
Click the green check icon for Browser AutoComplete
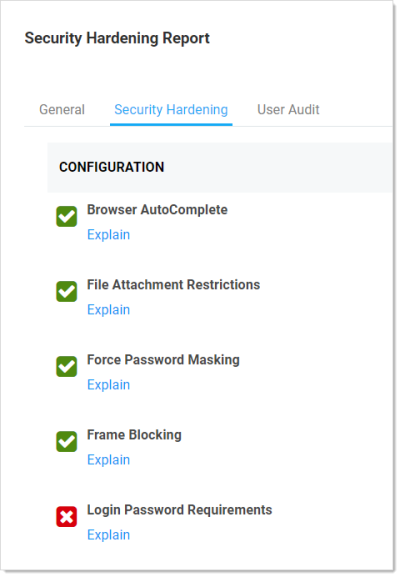pyautogui.click(x=67, y=216)
